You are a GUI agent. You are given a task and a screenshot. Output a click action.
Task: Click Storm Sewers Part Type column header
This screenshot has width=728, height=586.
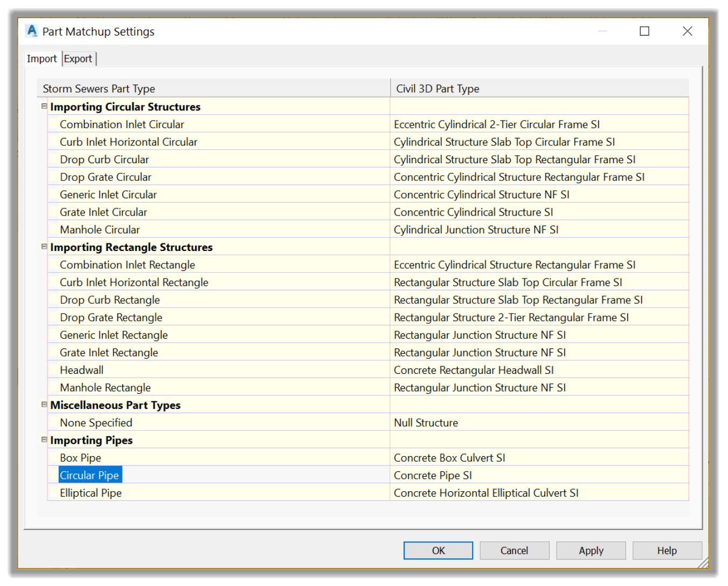point(213,88)
